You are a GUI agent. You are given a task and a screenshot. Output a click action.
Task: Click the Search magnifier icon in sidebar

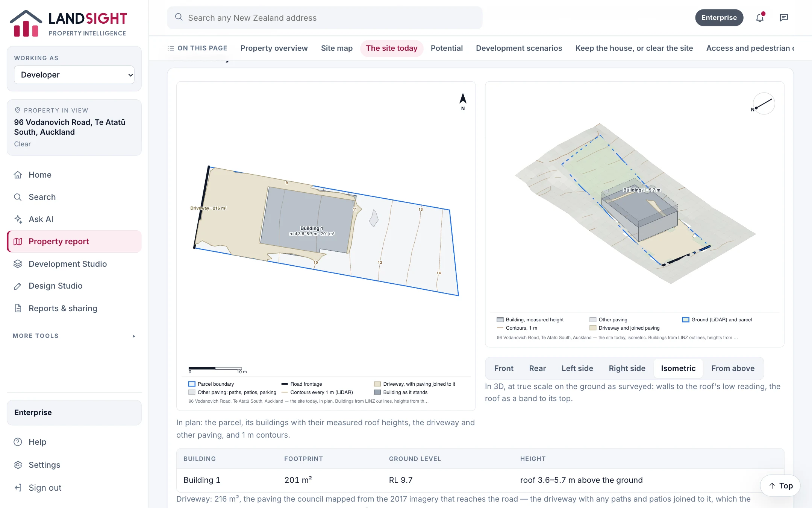pos(18,197)
